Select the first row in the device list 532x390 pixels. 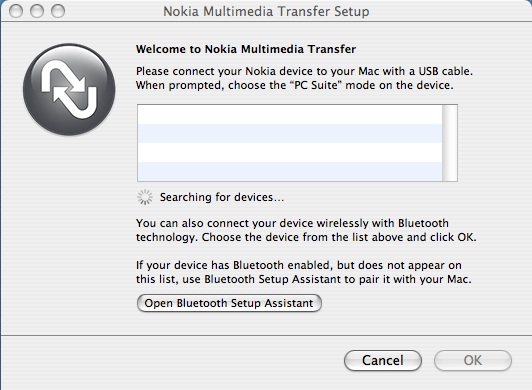[x=290, y=115]
